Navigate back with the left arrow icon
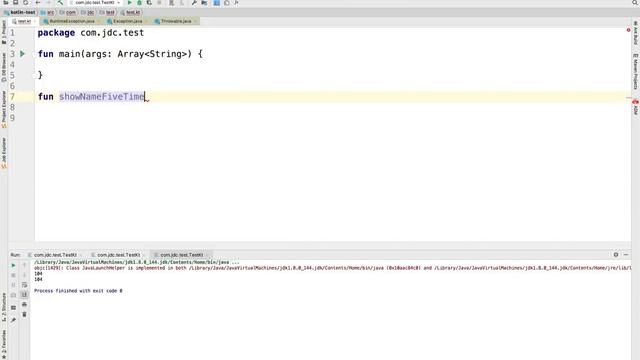 click(x=38, y=2)
